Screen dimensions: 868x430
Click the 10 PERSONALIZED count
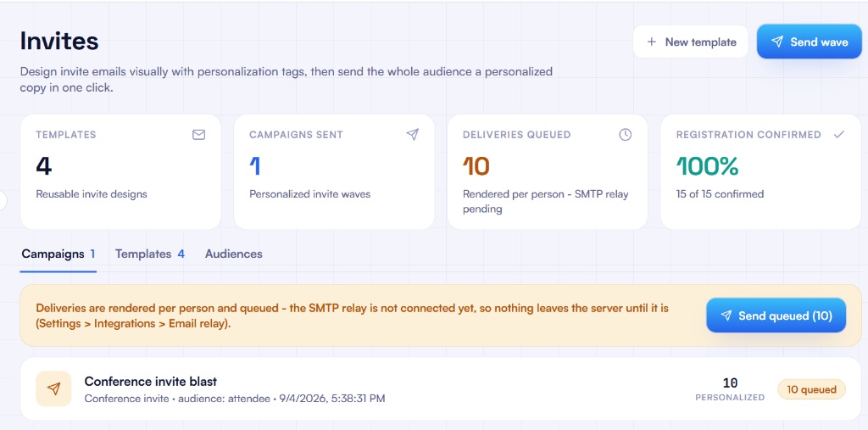click(730, 389)
